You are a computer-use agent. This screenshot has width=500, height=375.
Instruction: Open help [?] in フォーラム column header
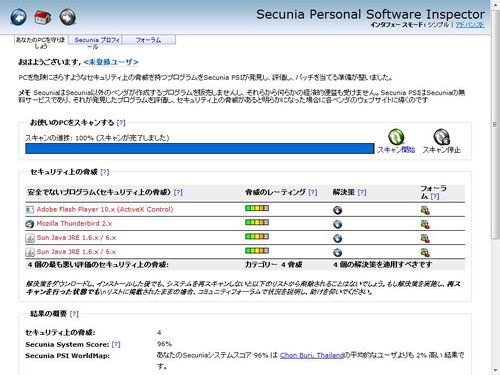point(435,196)
